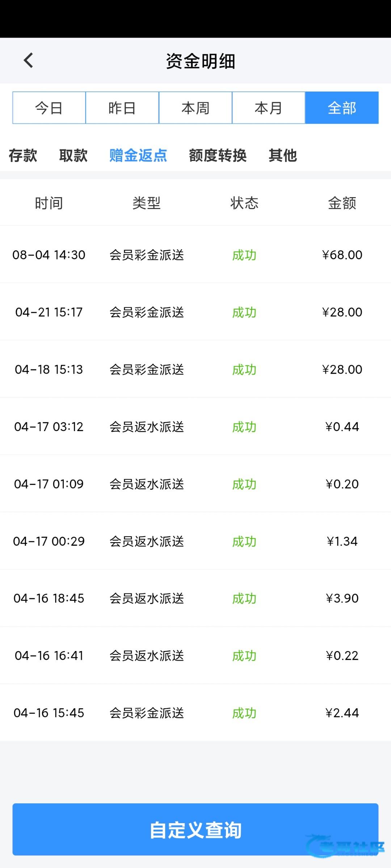Tap the 04-16 18:45 ¥3.90 row
The image size is (391, 868).
click(x=195, y=598)
